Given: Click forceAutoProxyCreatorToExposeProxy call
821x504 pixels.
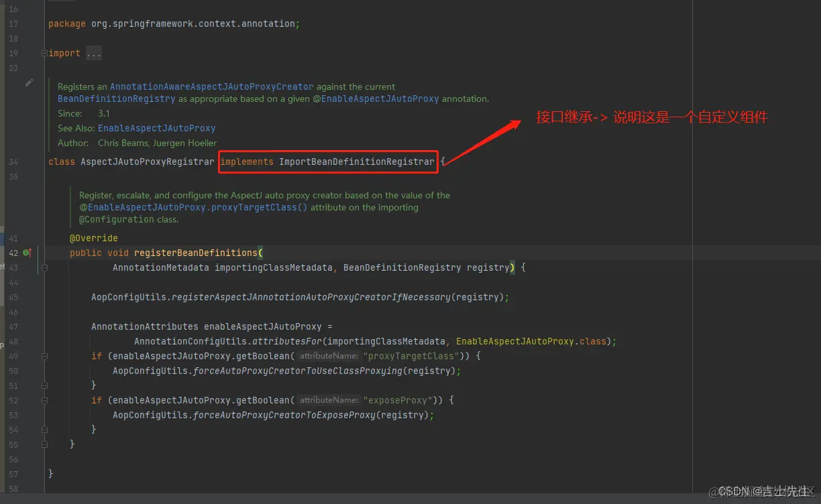Looking at the screenshot, I should pos(284,415).
